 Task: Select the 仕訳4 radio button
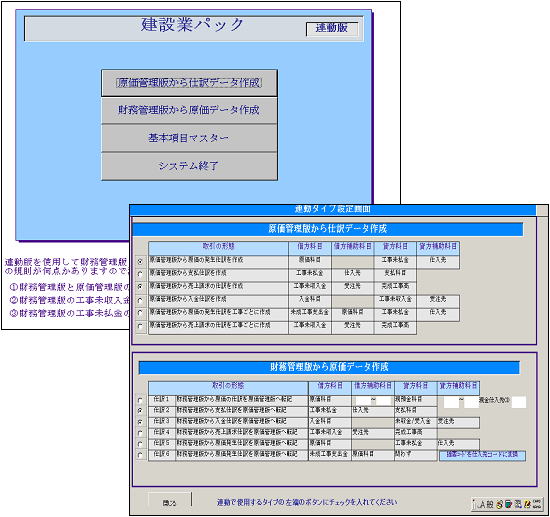coord(140,433)
